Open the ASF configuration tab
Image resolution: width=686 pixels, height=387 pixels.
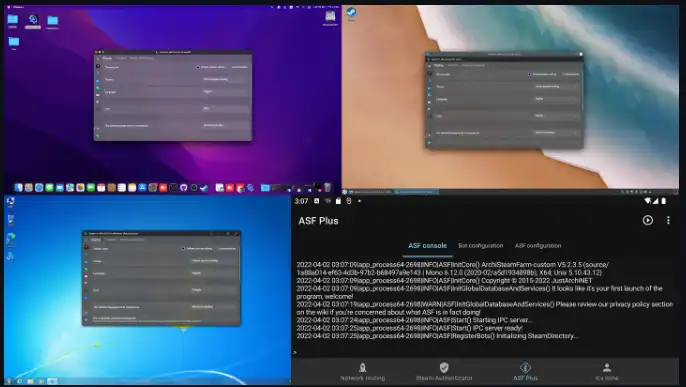pyautogui.click(x=538, y=246)
